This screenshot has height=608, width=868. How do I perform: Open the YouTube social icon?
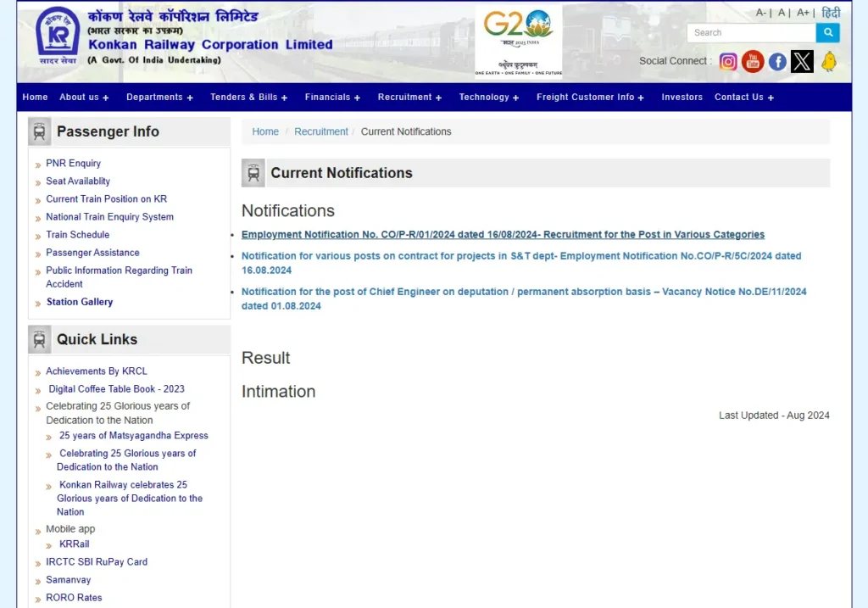point(753,61)
